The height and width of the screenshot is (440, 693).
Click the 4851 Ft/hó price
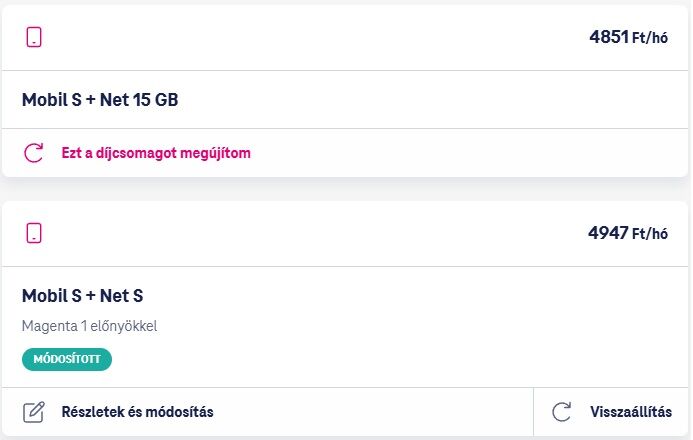628,37
